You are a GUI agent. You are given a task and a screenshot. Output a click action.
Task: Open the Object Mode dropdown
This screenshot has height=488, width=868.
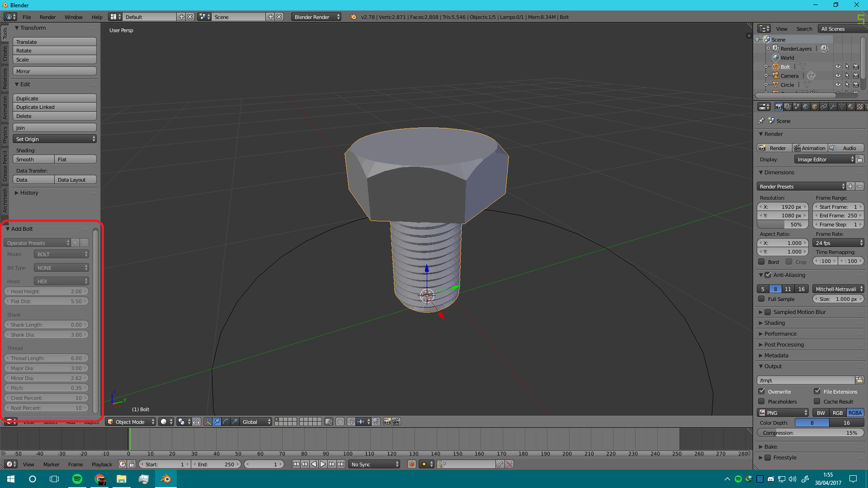(131, 422)
